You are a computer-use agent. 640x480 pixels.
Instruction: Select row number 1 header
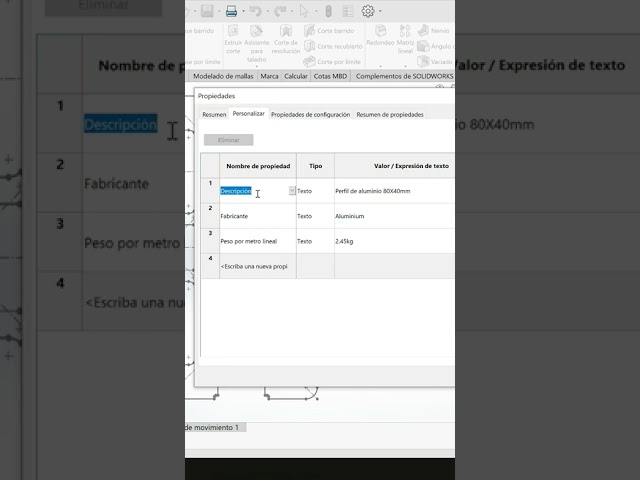point(210,191)
